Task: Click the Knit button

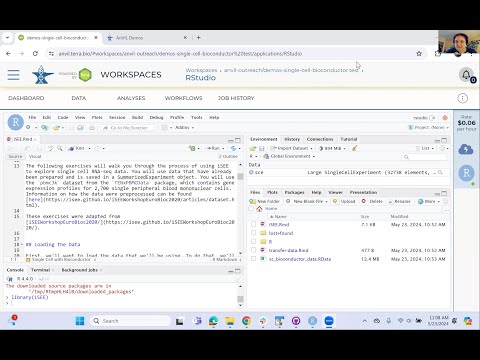Action: click(77, 148)
